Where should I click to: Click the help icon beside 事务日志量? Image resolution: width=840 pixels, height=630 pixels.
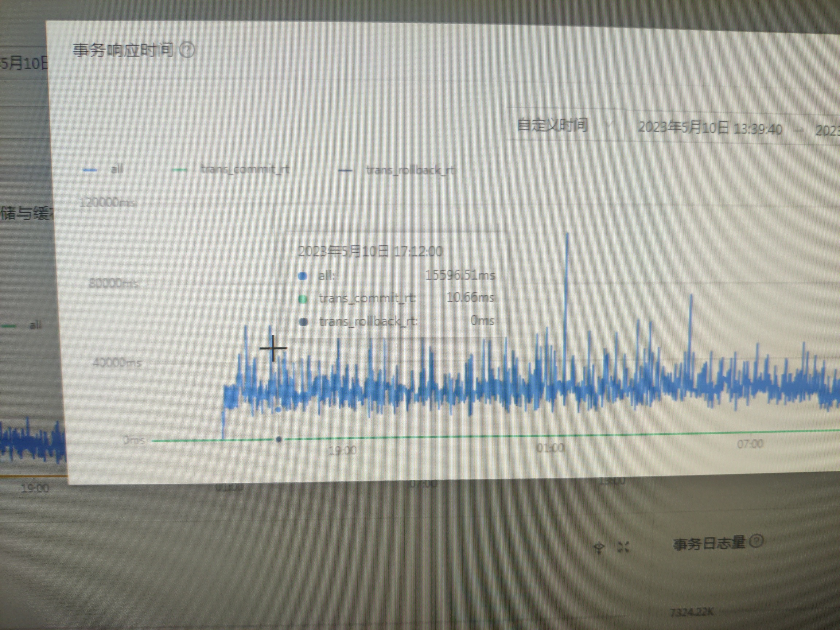tap(757, 540)
